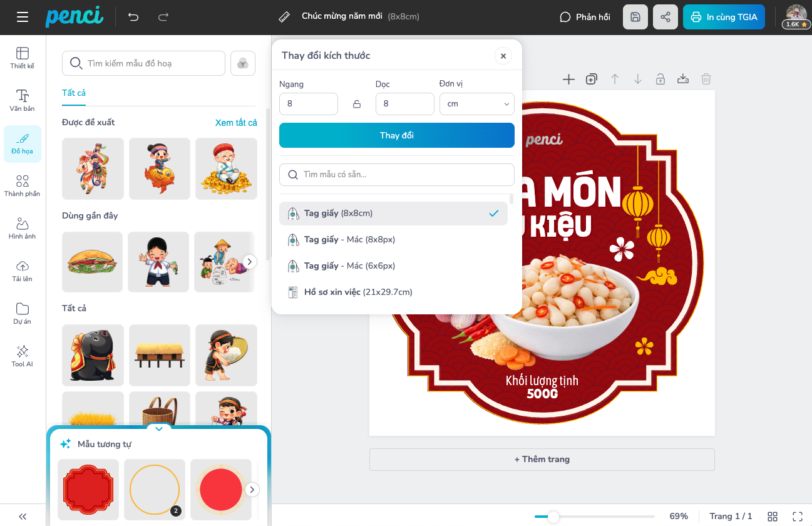Image resolution: width=812 pixels, height=526 pixels.
Task: Open the Văn bản text tool
Action: coord(23,100)
